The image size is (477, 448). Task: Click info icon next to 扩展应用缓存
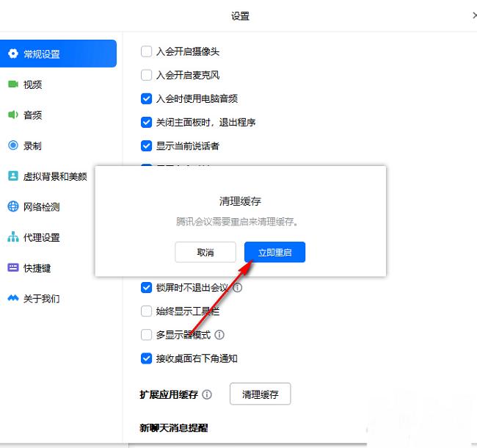[x=207, y=394]
